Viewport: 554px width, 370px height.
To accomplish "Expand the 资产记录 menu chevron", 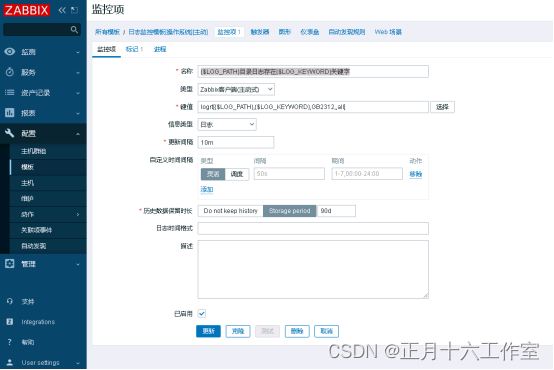I will click(78, 93).
